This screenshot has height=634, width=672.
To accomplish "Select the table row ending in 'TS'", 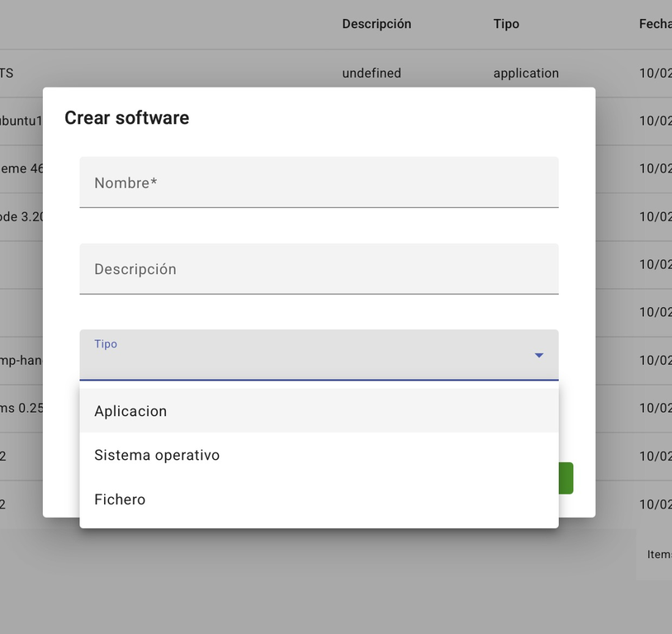I will tap(7, 73).
